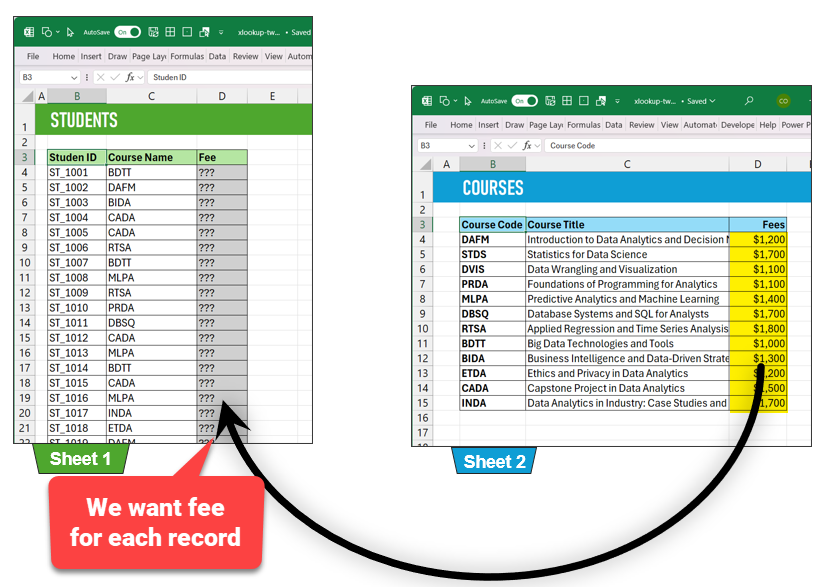Click the pointer select icon in the Courses title bar

(467, 101)
